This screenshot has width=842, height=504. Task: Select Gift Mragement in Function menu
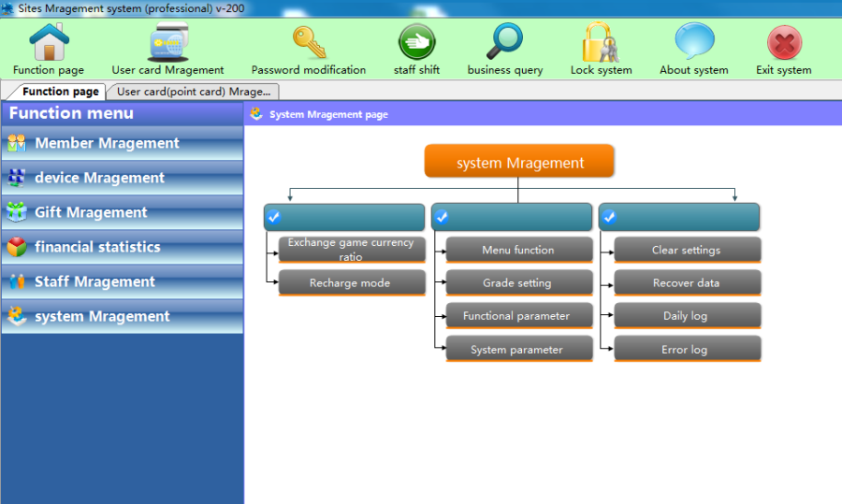[x=123, y=212]
